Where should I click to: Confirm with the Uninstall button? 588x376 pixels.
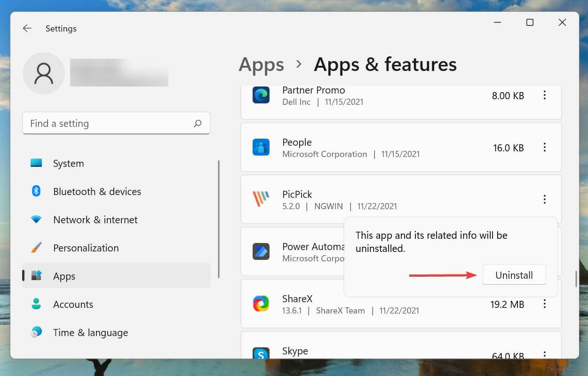[514, 275]
